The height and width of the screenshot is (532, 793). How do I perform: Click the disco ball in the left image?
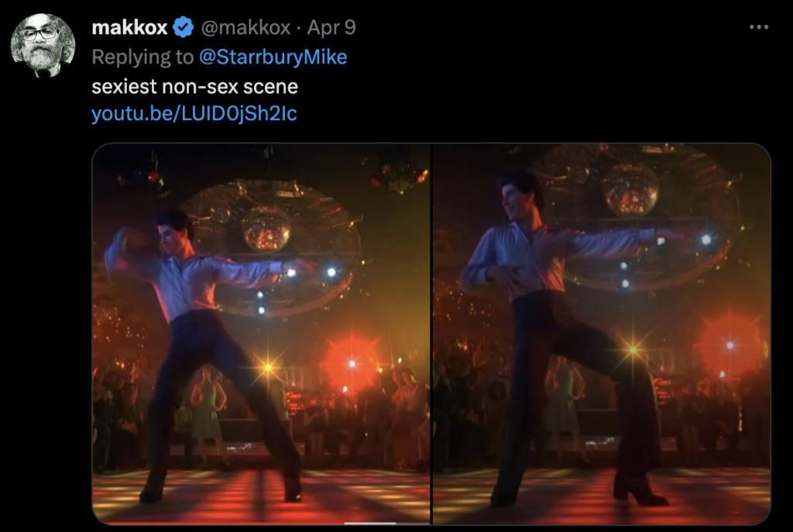coord(266,228)
